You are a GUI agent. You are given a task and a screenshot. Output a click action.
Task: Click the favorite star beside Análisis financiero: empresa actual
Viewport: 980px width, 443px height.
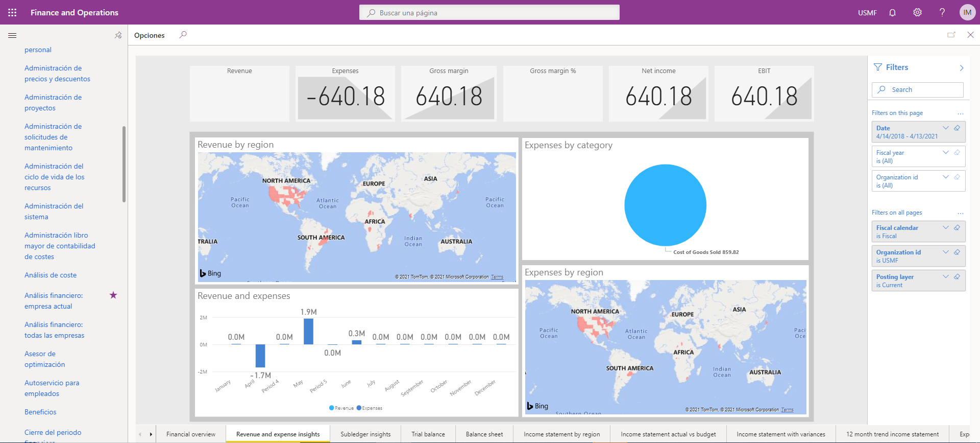(x=113, y=295)
